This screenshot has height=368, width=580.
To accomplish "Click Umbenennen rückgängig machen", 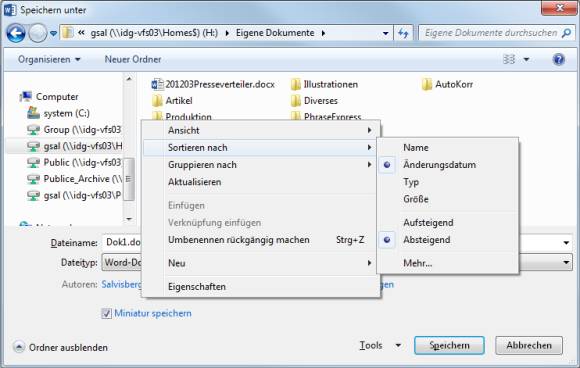I will [261, 240].
